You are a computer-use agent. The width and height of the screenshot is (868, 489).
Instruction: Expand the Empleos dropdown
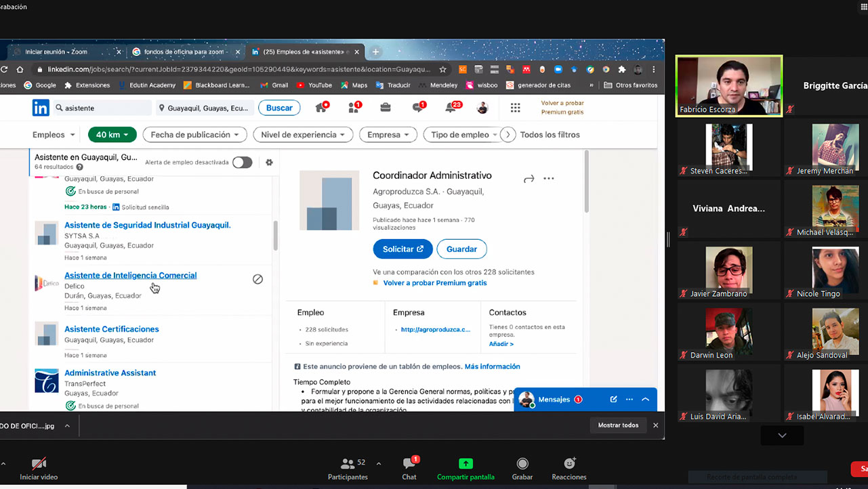[x=54, y=135]
